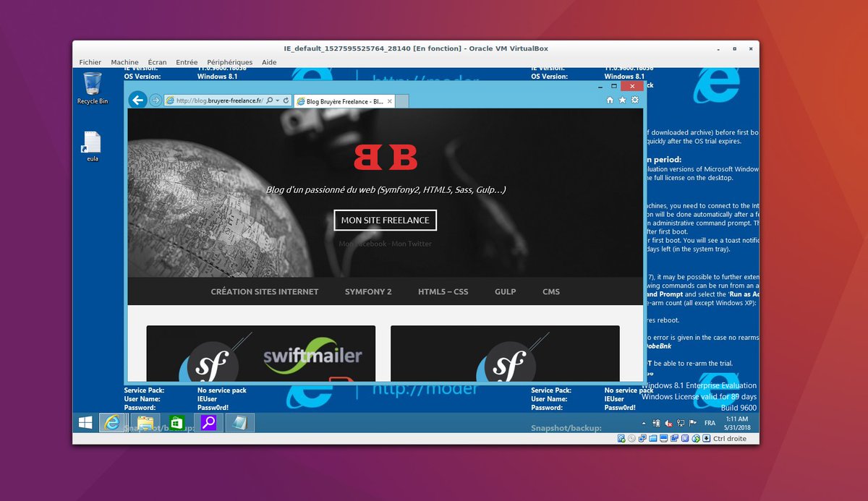Open the Entrée menu

coord(187,62)
